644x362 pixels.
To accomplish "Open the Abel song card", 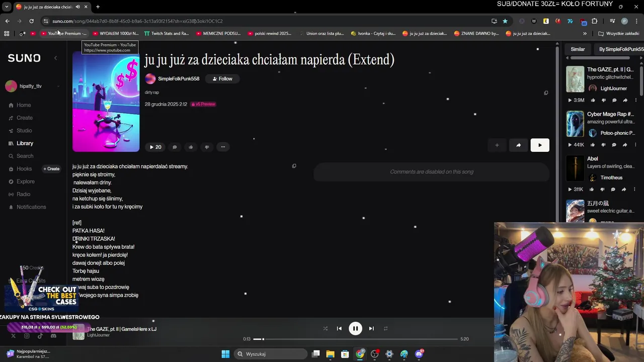I will point(593,159).
